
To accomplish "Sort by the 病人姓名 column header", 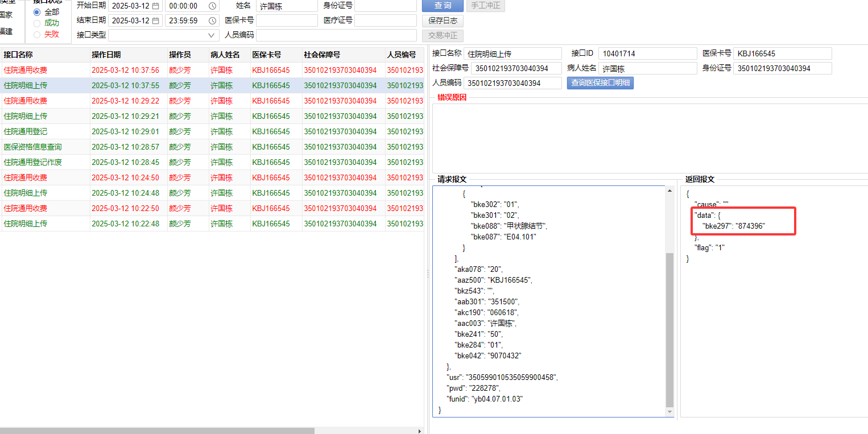I will click(x=229, y=55).
